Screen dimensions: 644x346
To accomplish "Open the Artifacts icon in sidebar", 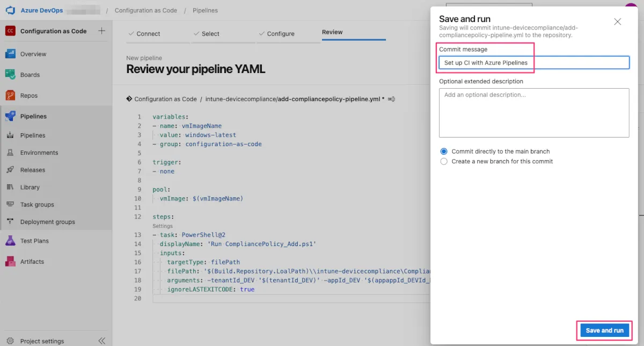I will point(10,262).
